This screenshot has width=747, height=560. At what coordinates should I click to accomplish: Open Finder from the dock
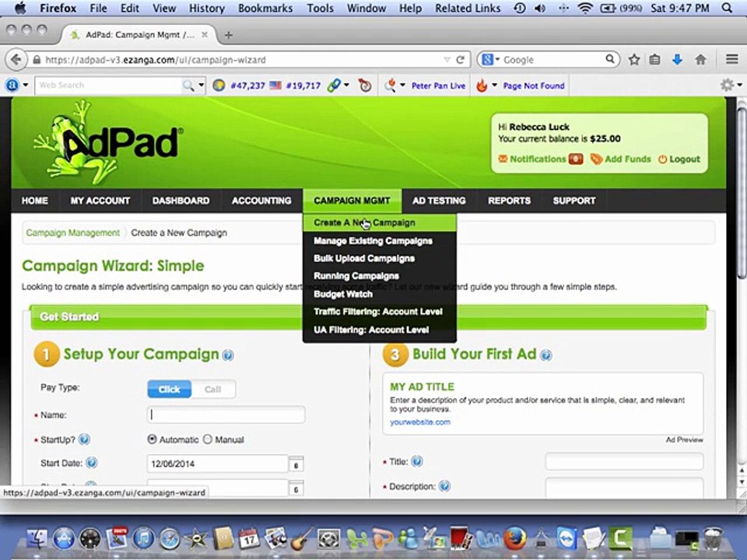click(37, 539)
